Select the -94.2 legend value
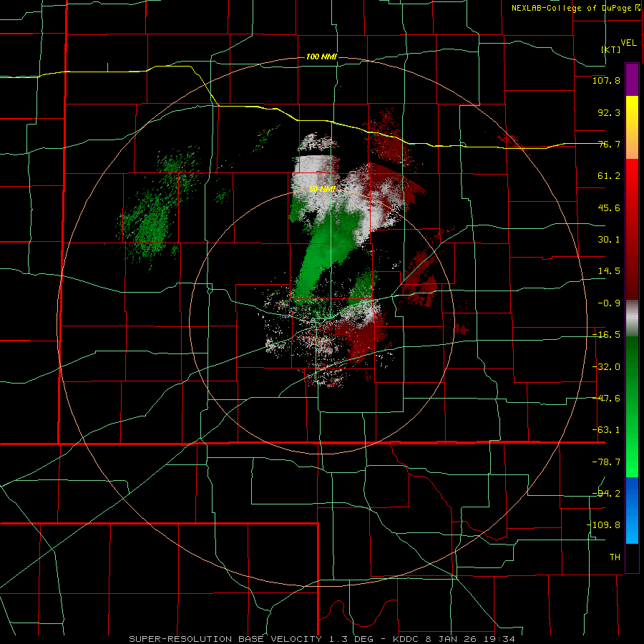644x644 pixels. 606,493
